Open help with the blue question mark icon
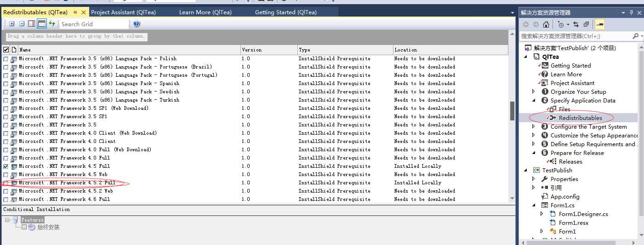This screenshot has height=245, width=644. click(137, 24)
